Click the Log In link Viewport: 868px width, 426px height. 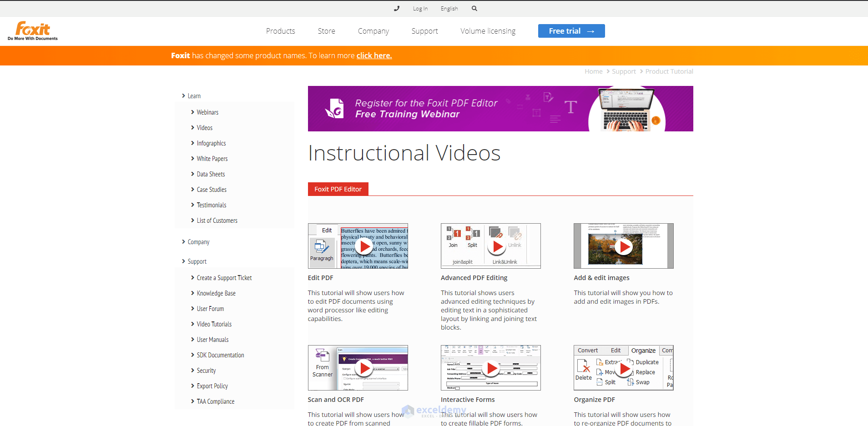(x=420, y=9)
